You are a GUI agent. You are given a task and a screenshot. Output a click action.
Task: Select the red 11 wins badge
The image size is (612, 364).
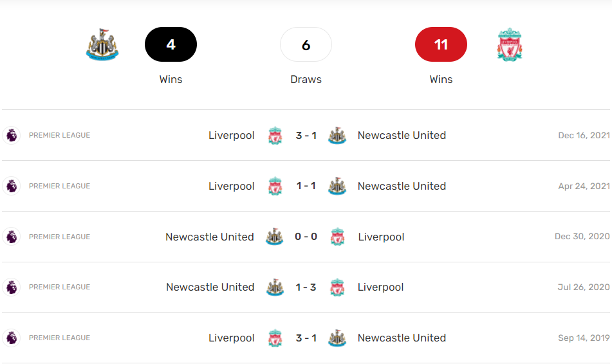pyautogui.click(x=441, y=45)
